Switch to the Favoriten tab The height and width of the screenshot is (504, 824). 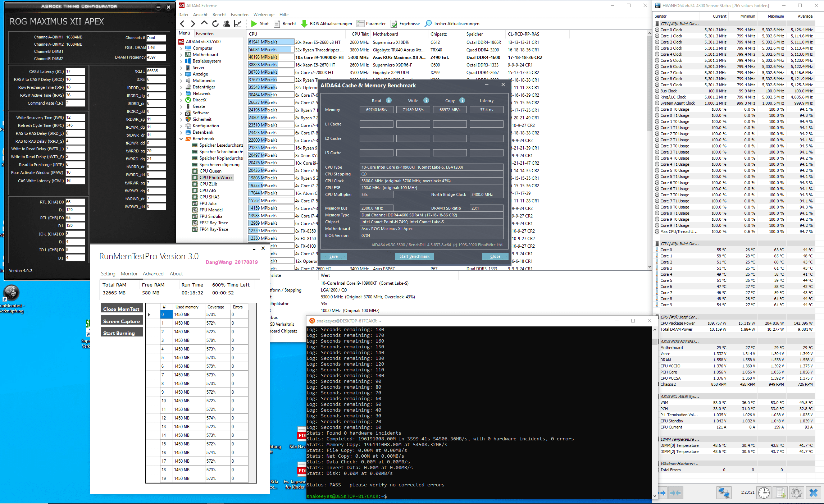pos(205,33)
